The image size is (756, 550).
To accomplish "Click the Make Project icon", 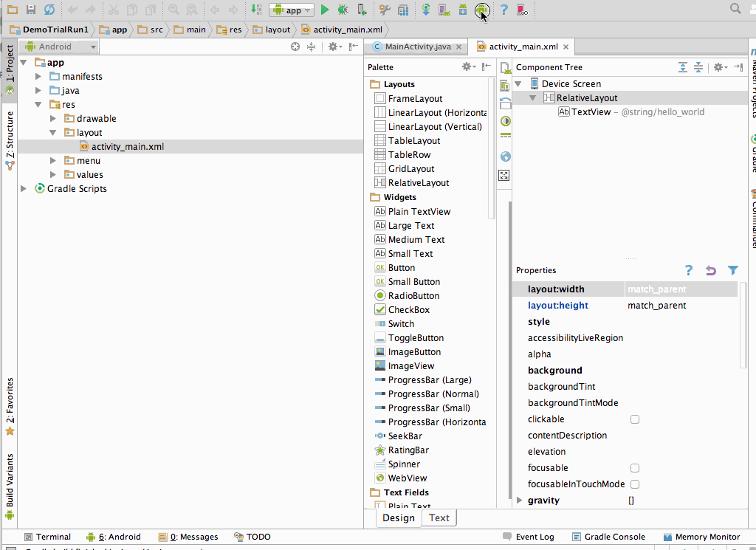I will 256,9.
